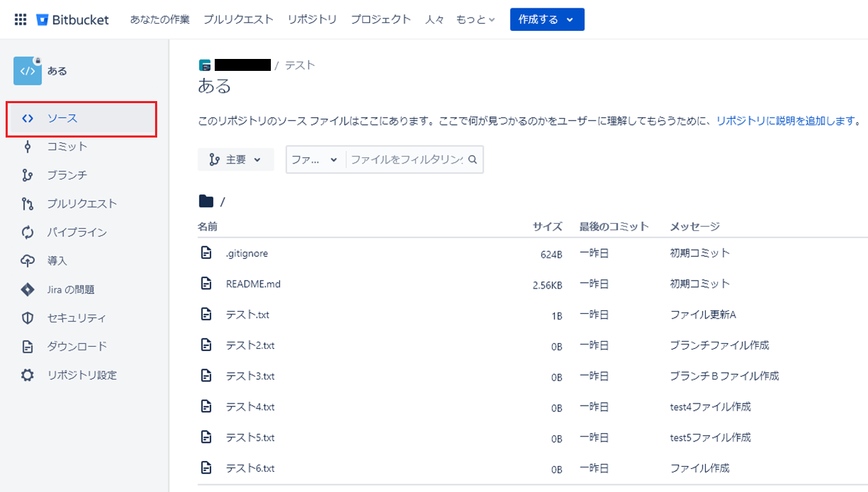Open the README.md file link
This screenshot has height=492, width=868.
point(253,284)
